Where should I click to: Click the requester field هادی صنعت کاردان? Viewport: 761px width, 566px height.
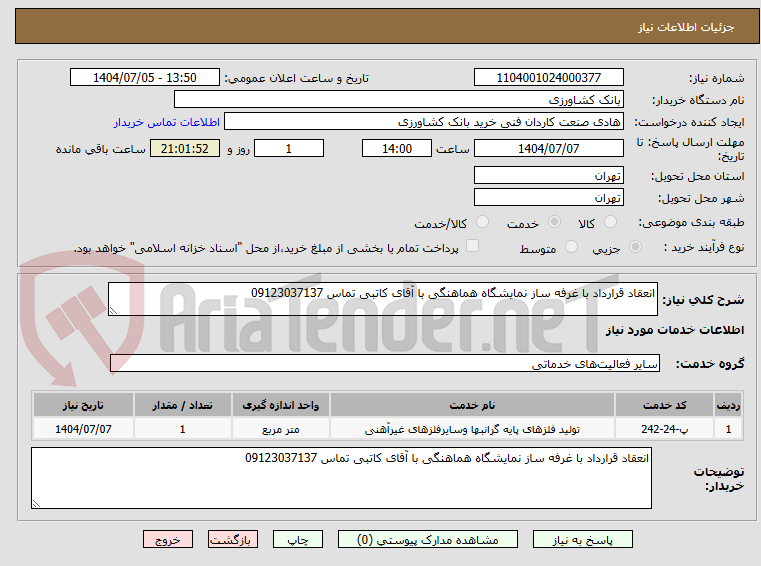[x=424, y=122]
